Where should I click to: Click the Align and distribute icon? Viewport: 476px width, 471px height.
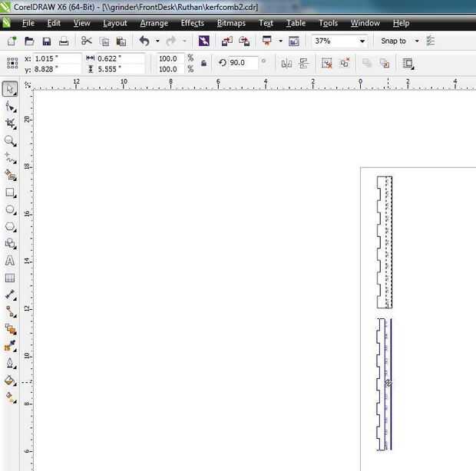(x=304, y=64)
